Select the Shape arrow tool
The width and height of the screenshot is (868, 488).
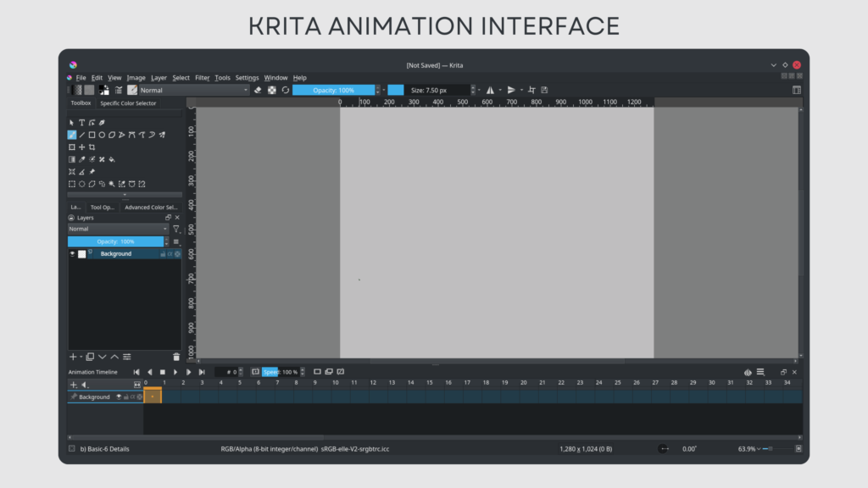click(x=72, y=122)
